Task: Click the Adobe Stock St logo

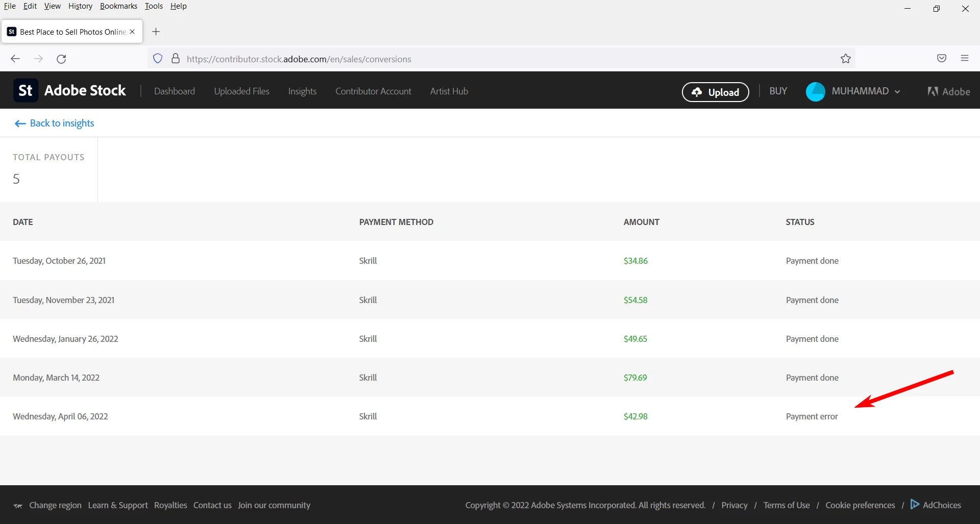Action: [26, 91]
